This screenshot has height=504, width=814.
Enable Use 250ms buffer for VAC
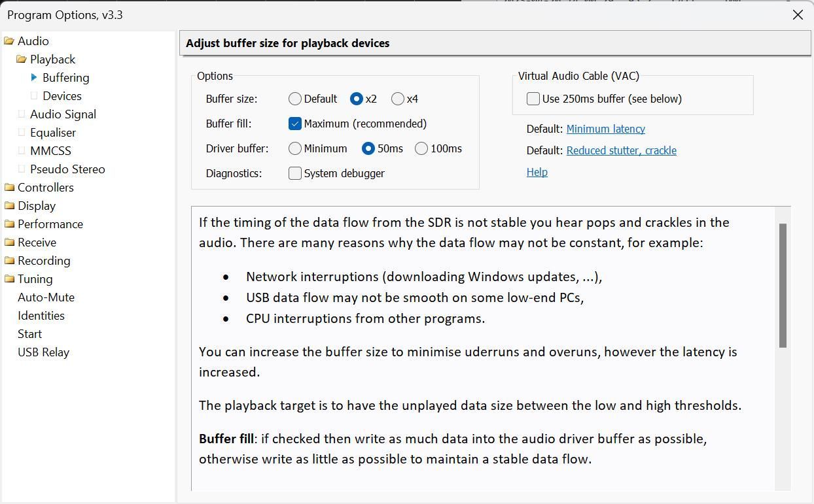(x=533, y=99)
